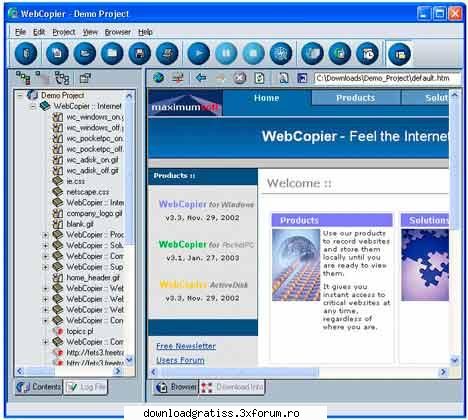Open the Download Info tab

(x=232, y=387)
